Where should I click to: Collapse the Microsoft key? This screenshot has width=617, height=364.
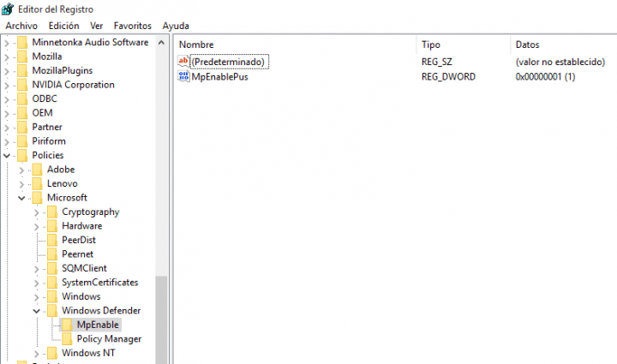pos(21,198)
